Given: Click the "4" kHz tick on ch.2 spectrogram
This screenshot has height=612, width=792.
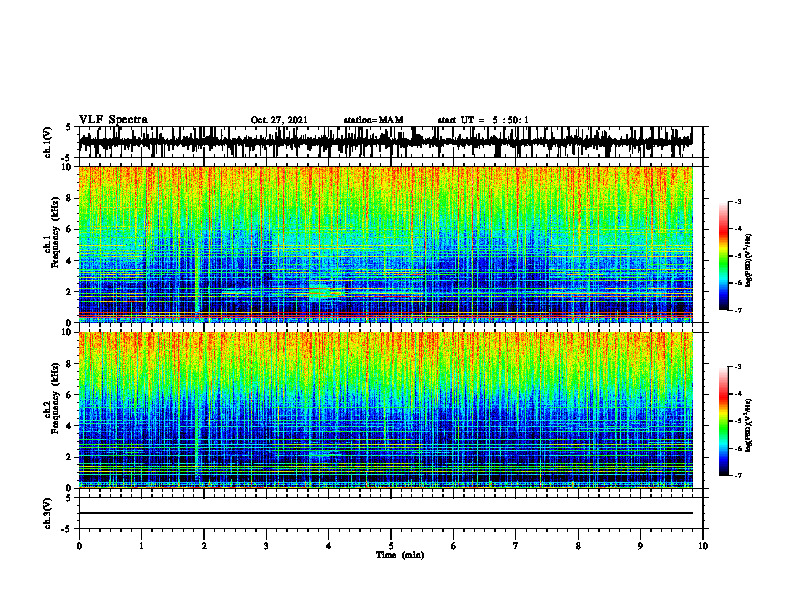Looking at the screenshot, I should tap(71, 426).
